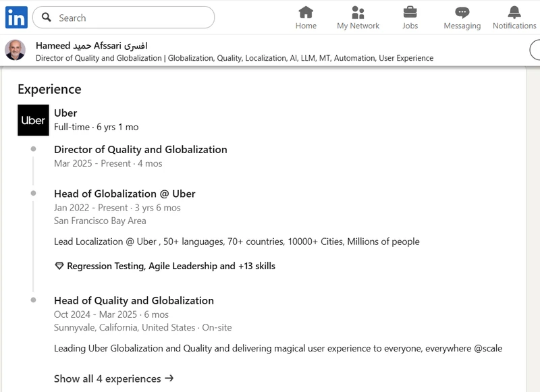Expand Regression Testing, Agile Leadership skills list
This screenshot has width=540, height=392.
[x=171, y=267]
